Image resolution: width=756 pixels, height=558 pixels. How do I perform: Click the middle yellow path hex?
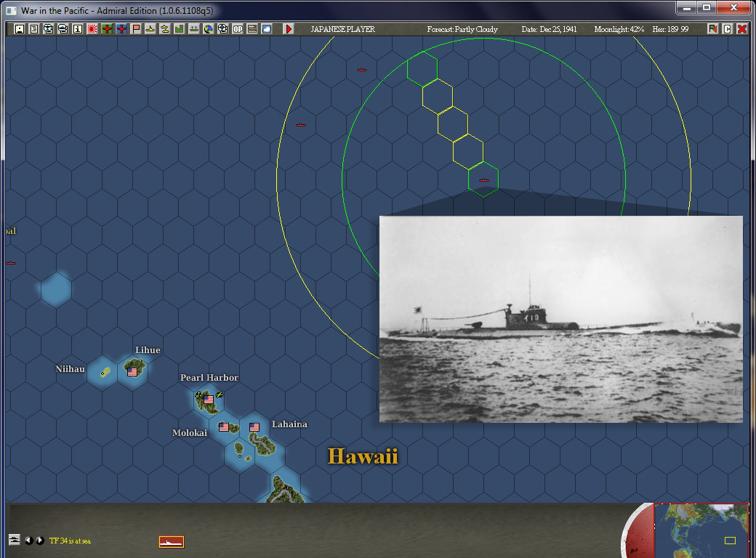coord(453,124)
